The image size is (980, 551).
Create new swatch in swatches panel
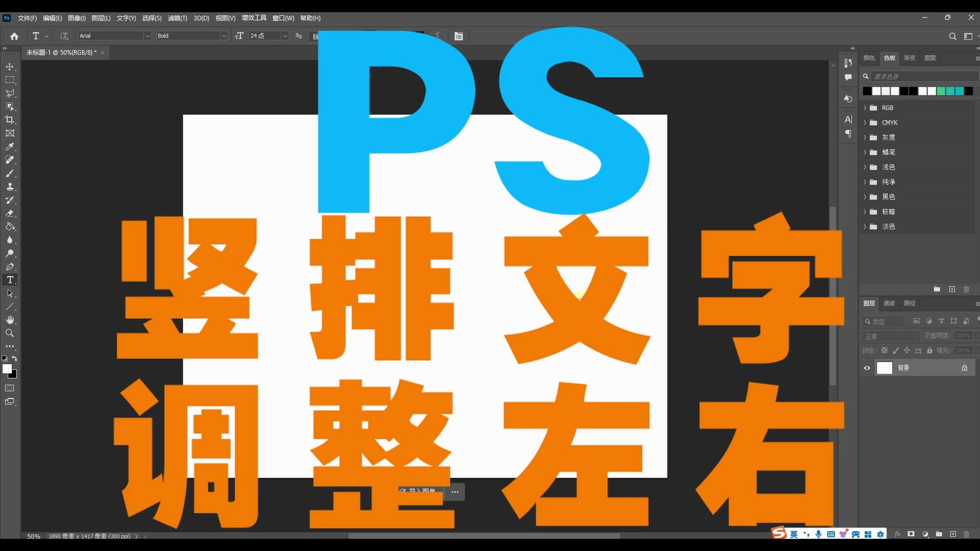click(952, 289)
